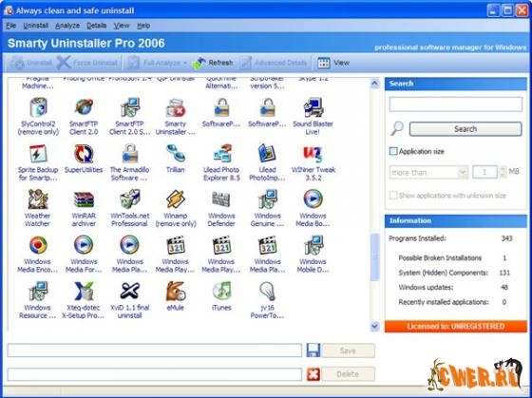This screenshot has width=532, height=398.
Task: Toggle Show applications with unknown size
Action: click(x=393, y=195)
